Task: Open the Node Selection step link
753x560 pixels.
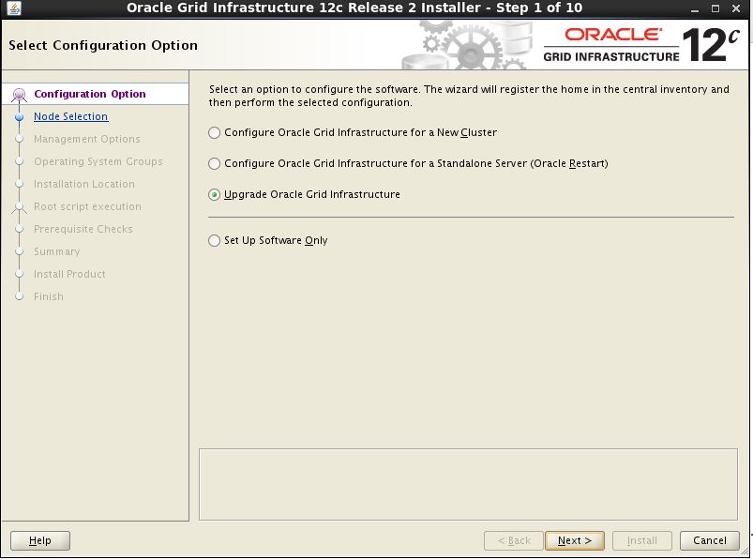Action: pyautogui.click(x=70, y=116)
